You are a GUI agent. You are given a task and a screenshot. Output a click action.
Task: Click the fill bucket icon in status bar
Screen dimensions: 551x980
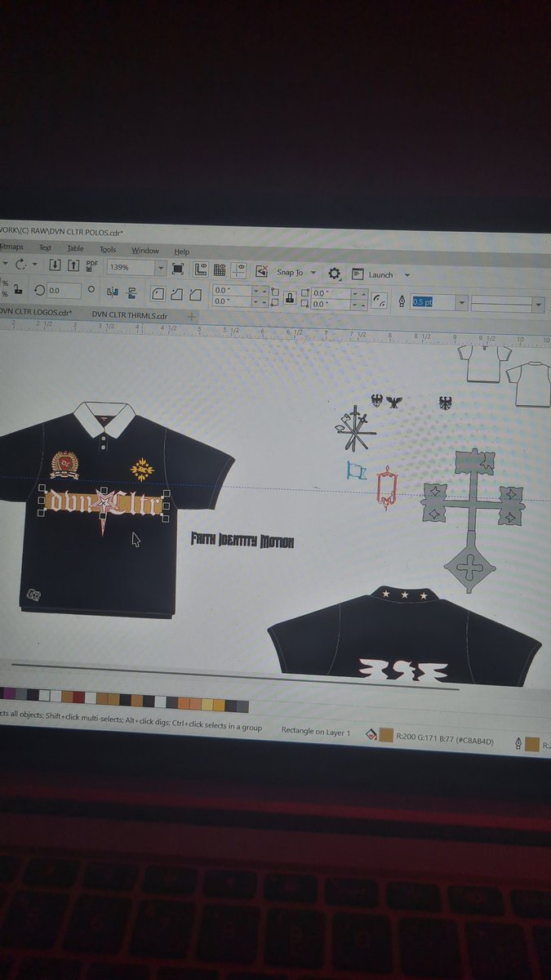371,734
